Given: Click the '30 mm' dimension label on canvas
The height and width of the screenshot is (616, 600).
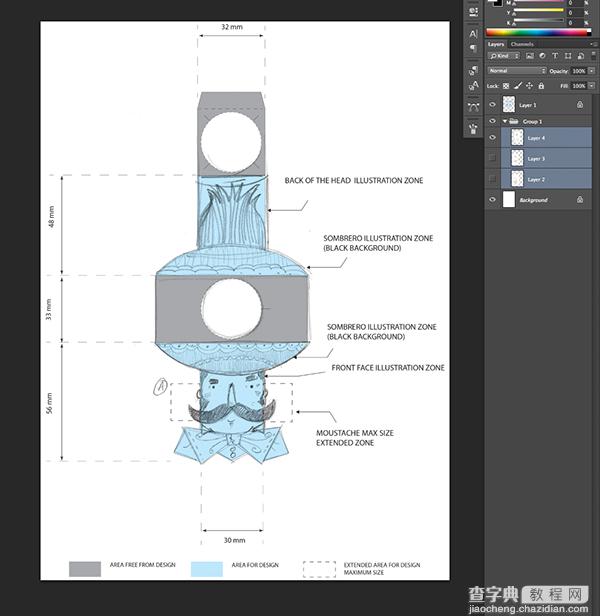Looking at the screenshot, I should (235, 540).
